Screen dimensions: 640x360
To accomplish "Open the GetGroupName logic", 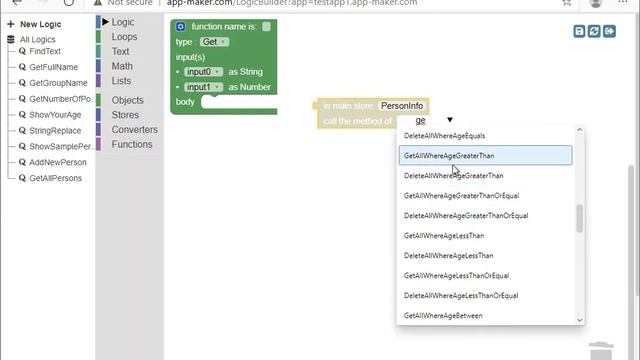I will pos(58,83).
